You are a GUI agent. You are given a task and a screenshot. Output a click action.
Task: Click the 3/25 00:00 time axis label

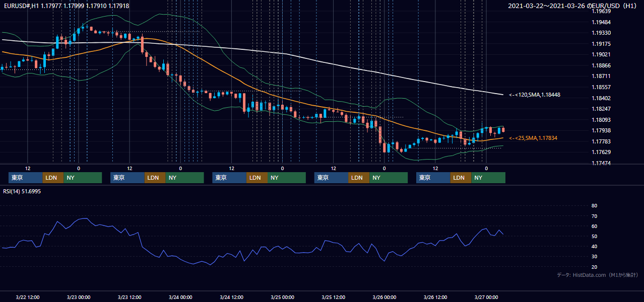click(282, 297)
